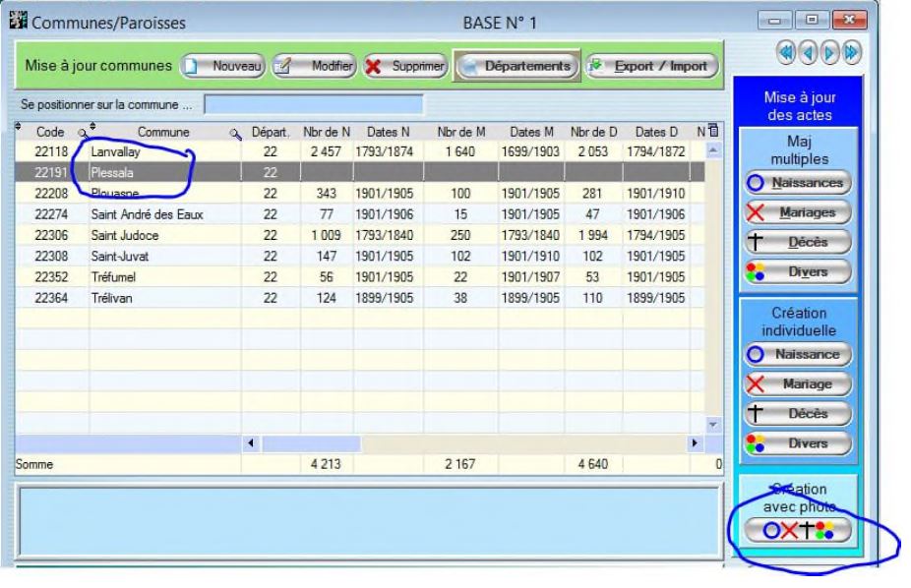Open the table options icon at header right
The width and height of the screenshot is (911, 588).
[x=713, y=131]
